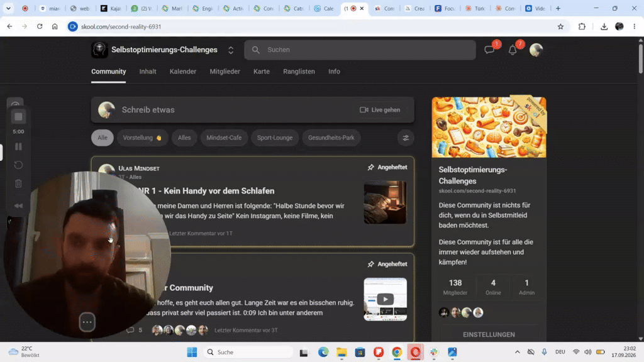Click the Selbstoptimierungs-Challenges group logo
The image size is (644, 362).
99,50
